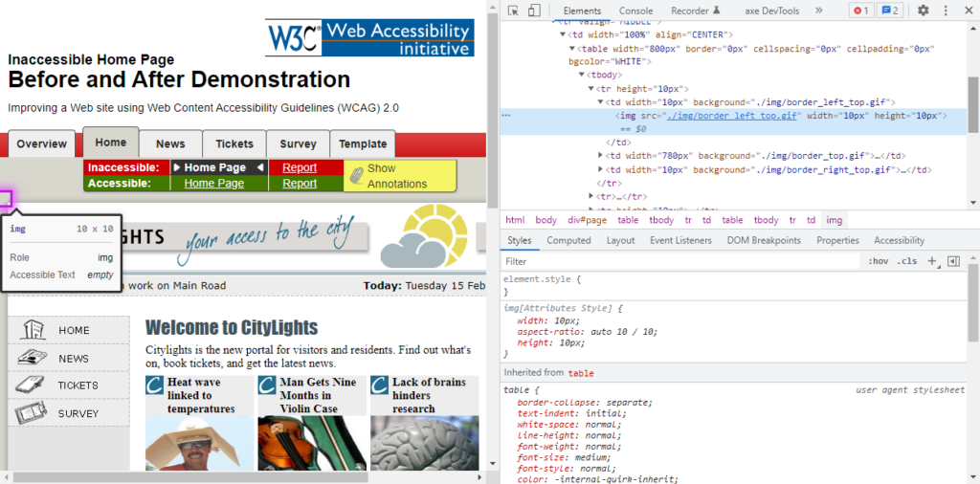Toggle the device toolbar icon
This screenshot has width=980, height=484.
533,11
